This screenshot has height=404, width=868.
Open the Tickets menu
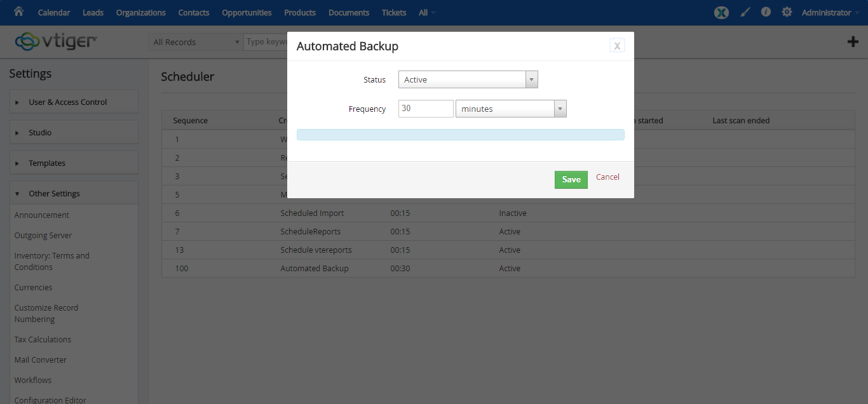click(x=394, y=13)
